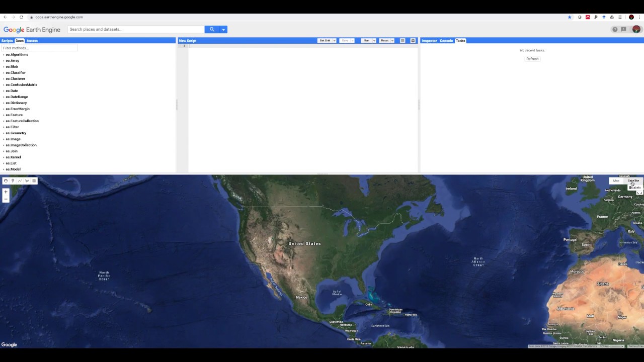The image size is (644, 362).
Task: Open the search options dropdown arrow
Action: (223, 29)
